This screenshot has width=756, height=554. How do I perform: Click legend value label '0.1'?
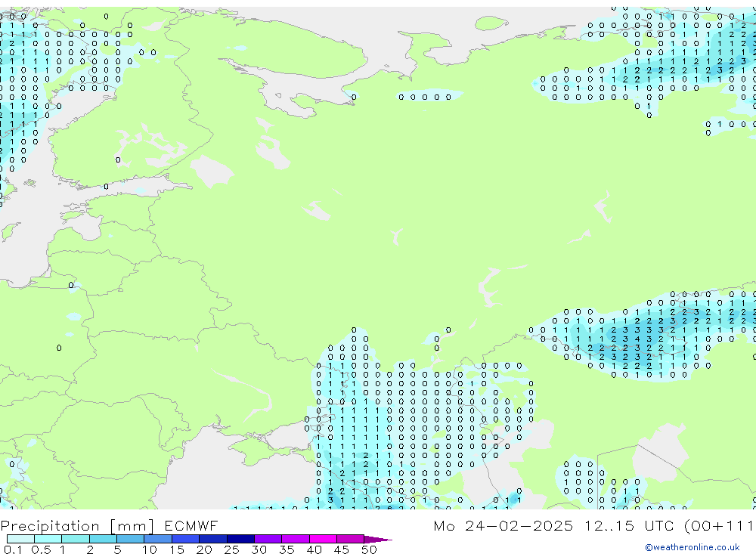click(x=13, y=549)
